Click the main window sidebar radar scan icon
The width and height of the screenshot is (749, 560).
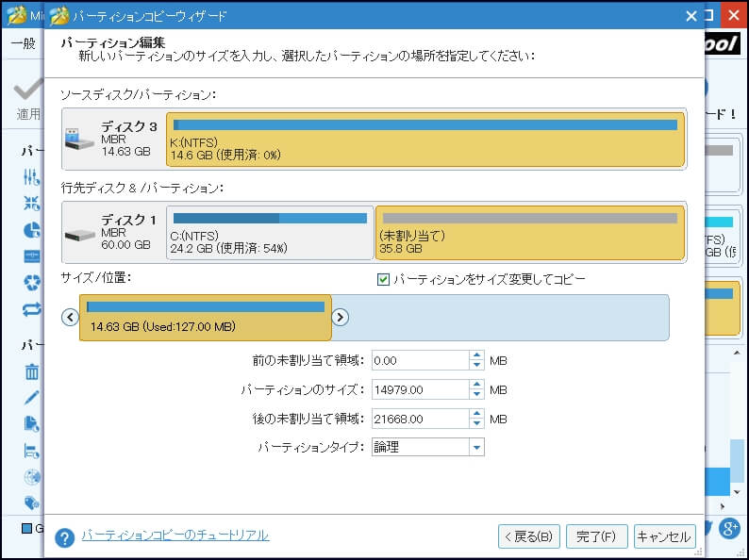tap(31, 476)
